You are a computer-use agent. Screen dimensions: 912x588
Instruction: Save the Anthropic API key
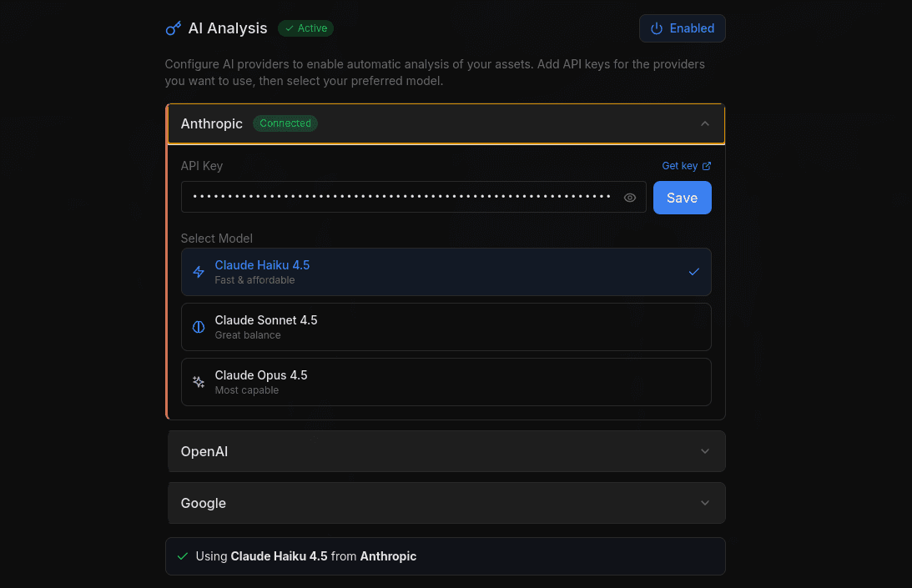pyautogui.click(x=682, y=198)
